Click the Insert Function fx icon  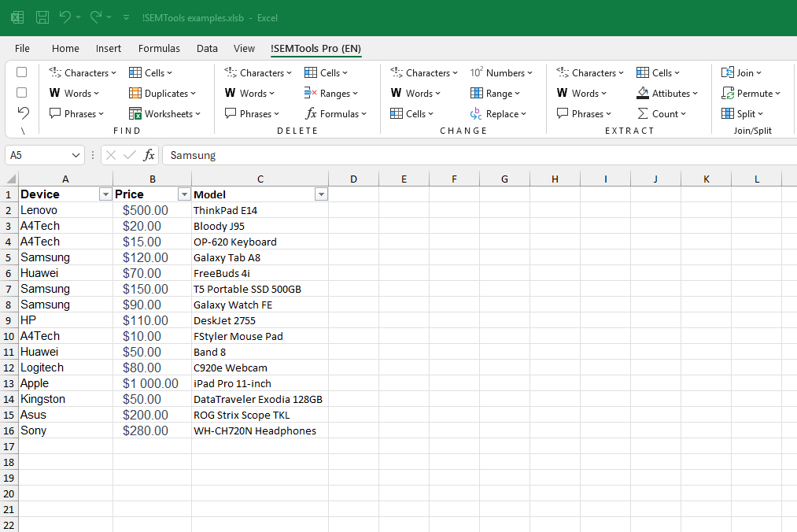pos(149,156)
